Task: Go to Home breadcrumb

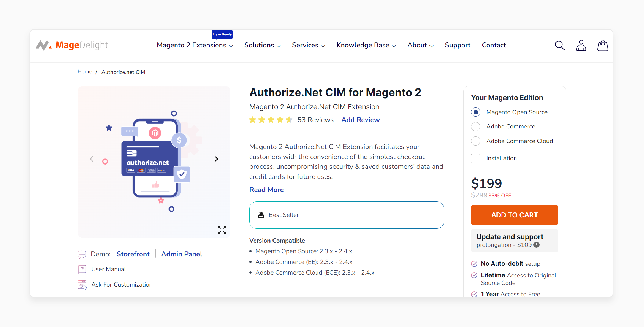Action: point(85,72)
